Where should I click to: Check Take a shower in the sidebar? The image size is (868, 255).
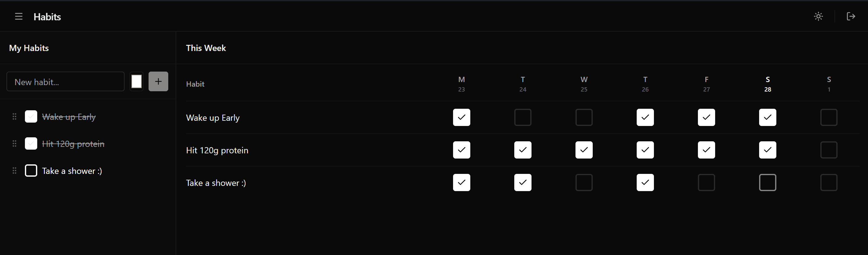[x=31, y=171]
